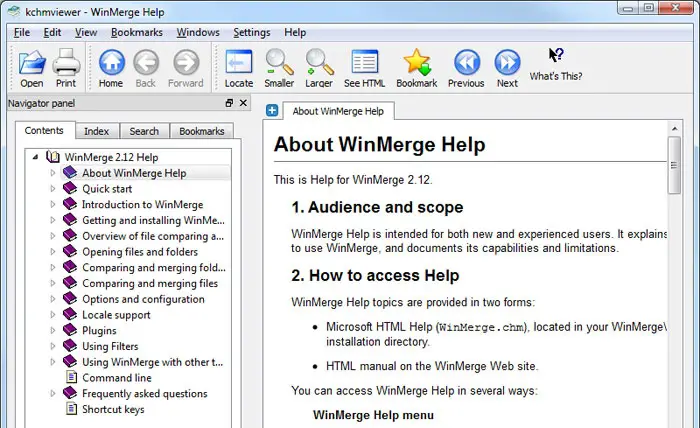Image resolution: width=700 pixels, height=428 pixels.
Task: Open the Windows menu
Action: pos(198,33)
